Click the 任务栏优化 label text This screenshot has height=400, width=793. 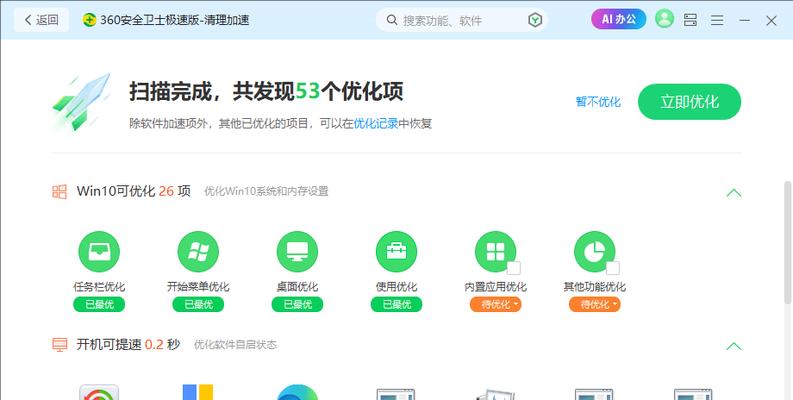tap(99, 287)
